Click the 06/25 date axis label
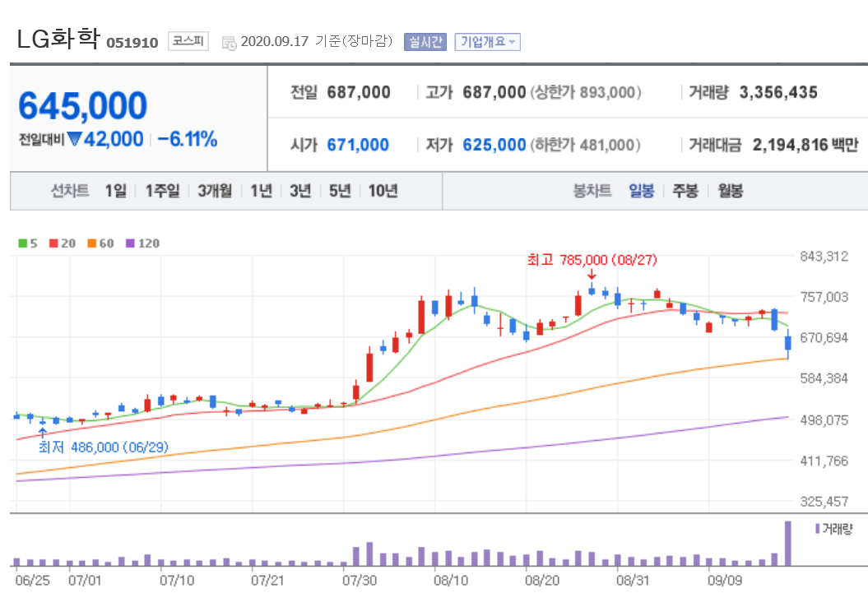The width and height of the screenshot is (868, 598). click(x=32, y=581)
